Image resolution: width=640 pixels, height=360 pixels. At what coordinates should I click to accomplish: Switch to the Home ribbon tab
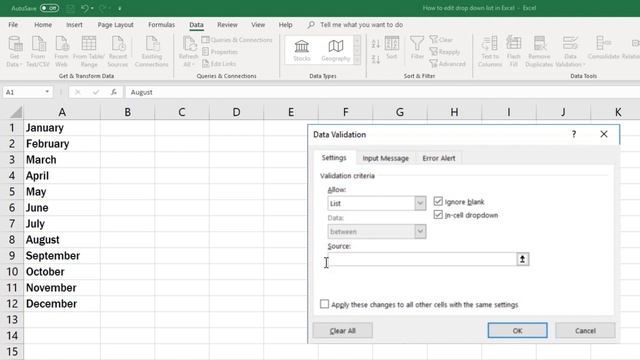coord(43,24)
